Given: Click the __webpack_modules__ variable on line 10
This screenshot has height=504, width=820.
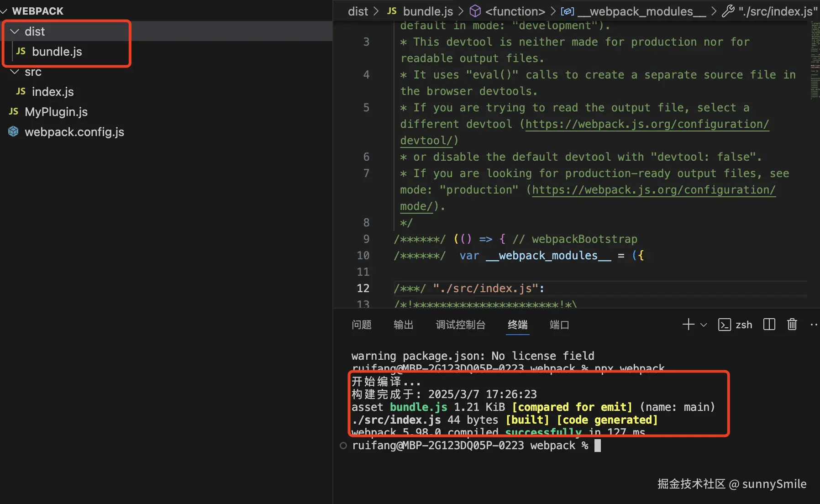Looking at the screenshot, I should click(x=548, y=256).
